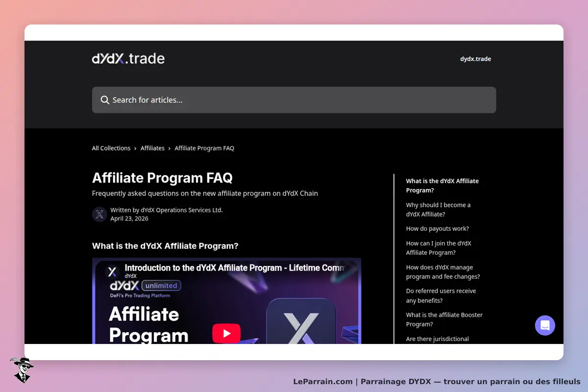Click the Affiliate Program FAQ breadcrumb
Image resolution: width=588 pixels, height=392 pixels.
(x=204, y=148)
